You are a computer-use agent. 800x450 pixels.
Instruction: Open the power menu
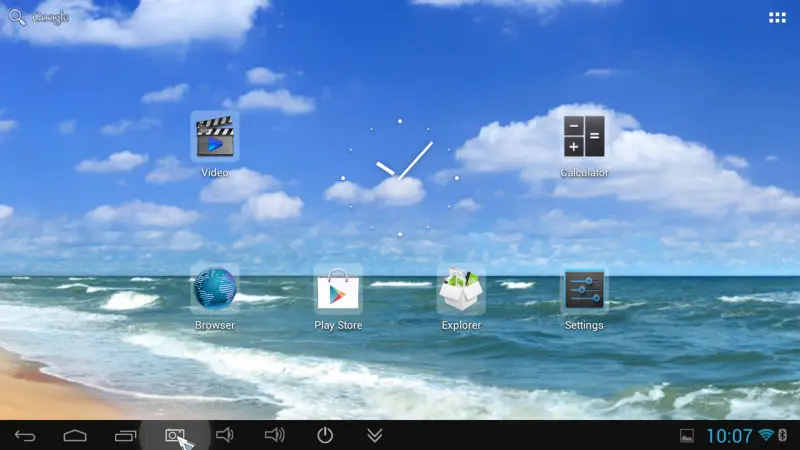coord(325,435)
